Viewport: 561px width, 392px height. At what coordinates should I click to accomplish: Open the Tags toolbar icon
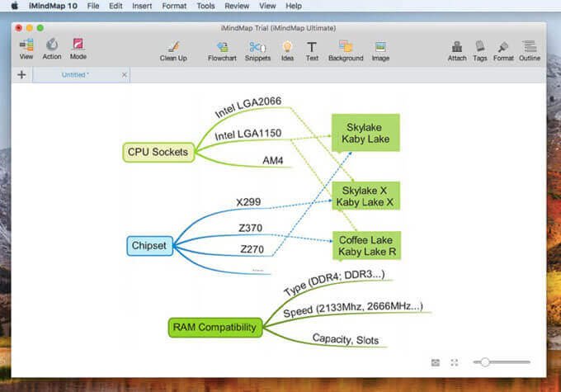(480, 51)
